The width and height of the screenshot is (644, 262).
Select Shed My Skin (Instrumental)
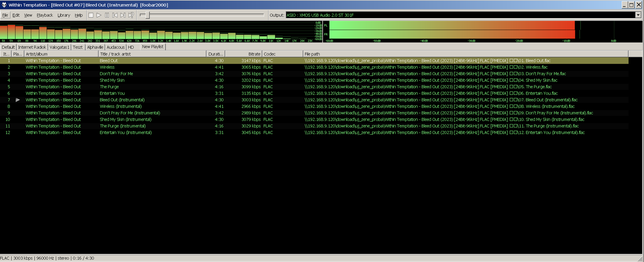(125, 119)
